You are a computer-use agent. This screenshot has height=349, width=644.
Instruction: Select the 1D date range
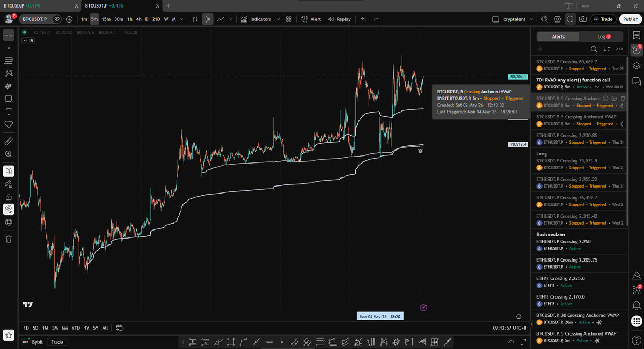click(x=27, y=328)
